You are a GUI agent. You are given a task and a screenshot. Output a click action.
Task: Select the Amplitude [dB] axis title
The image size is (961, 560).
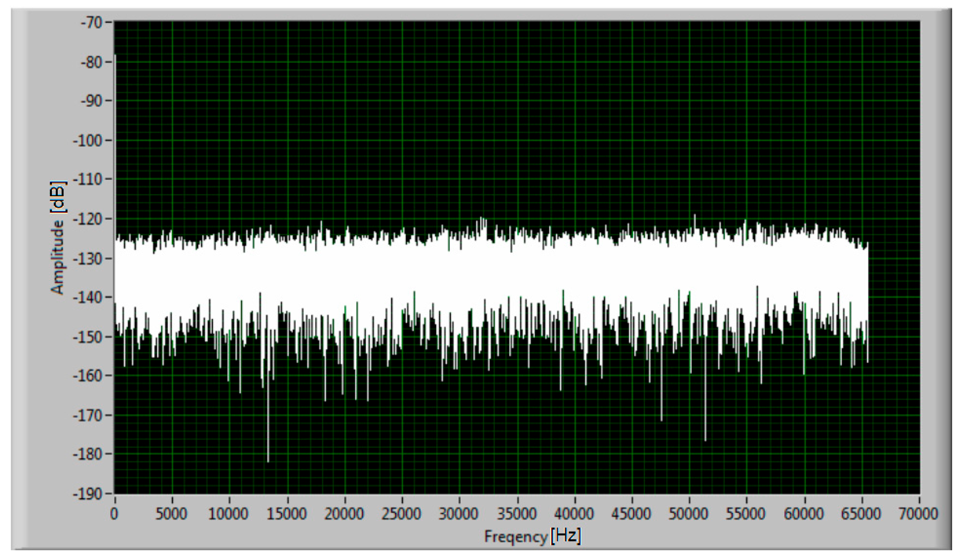pos(58,237)
